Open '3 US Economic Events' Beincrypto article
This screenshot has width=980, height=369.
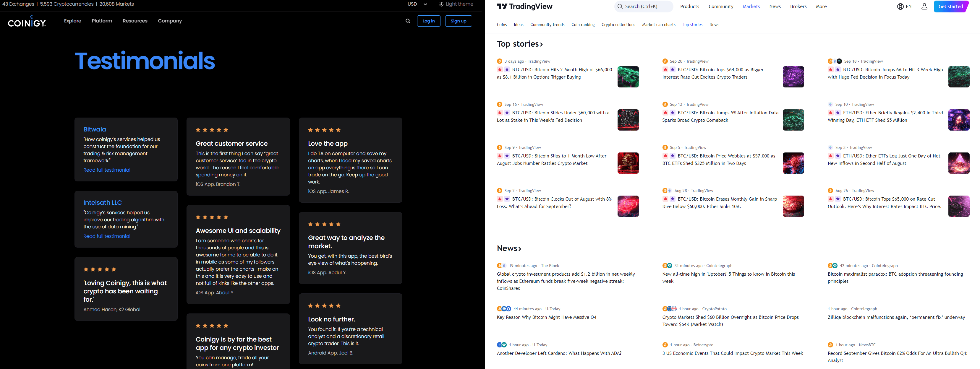[732, 353]
